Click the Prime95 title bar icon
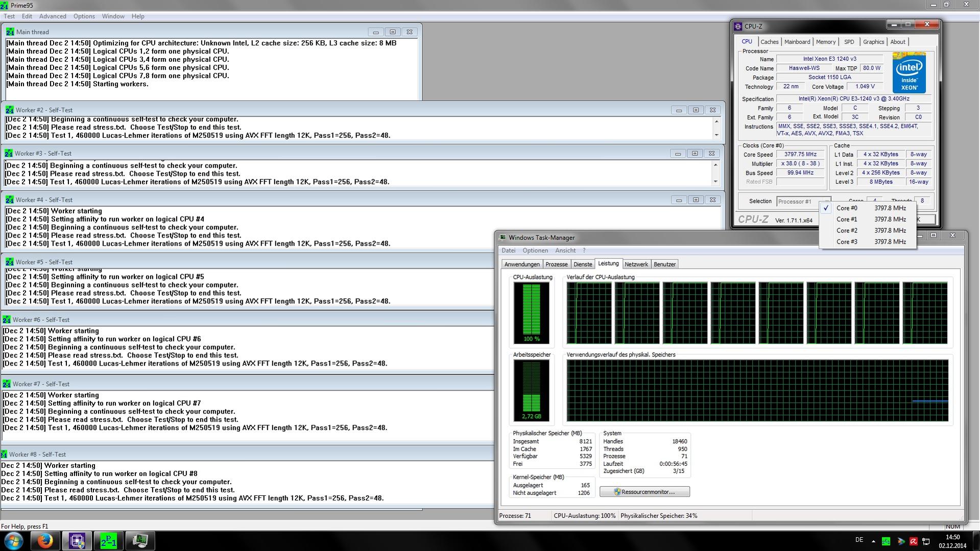The height and width of the screenshot is (551, 980). tap(4, 5)
